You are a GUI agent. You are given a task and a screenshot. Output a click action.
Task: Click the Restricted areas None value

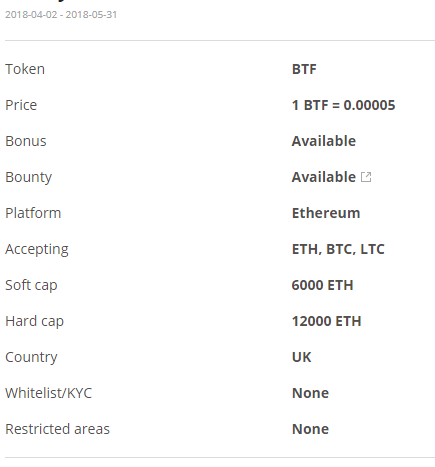coord(310,429)
